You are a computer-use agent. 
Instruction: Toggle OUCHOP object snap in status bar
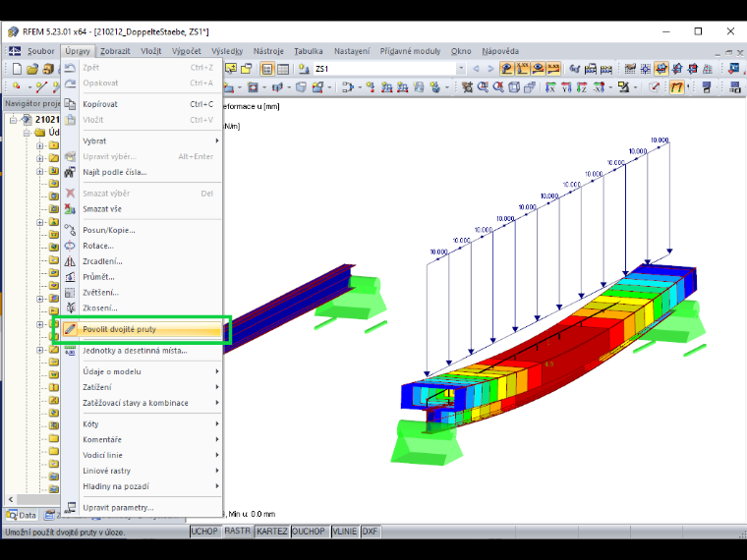tap(309, 531)
